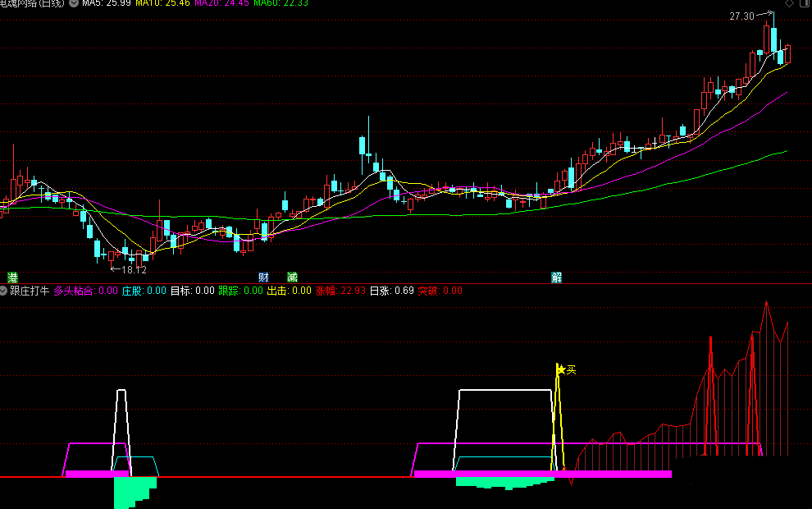Open the 财 info marker on the timeline
The image size is (812, 509).
263,277
